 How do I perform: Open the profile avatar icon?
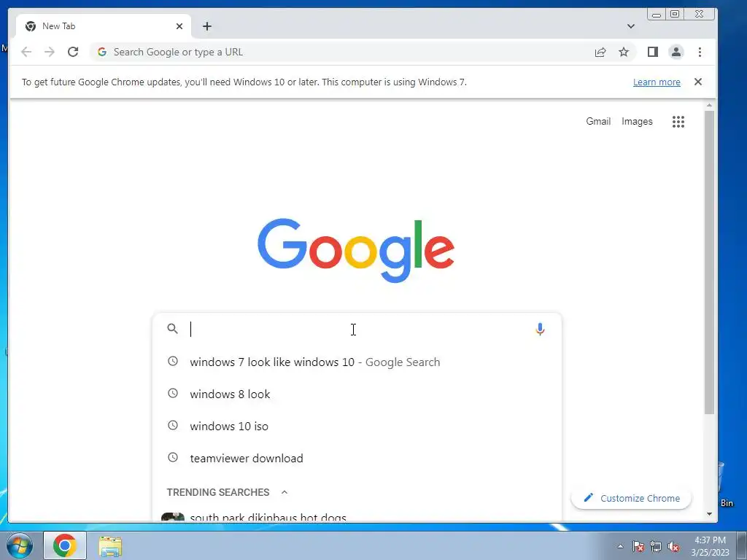tap(676, 52)
